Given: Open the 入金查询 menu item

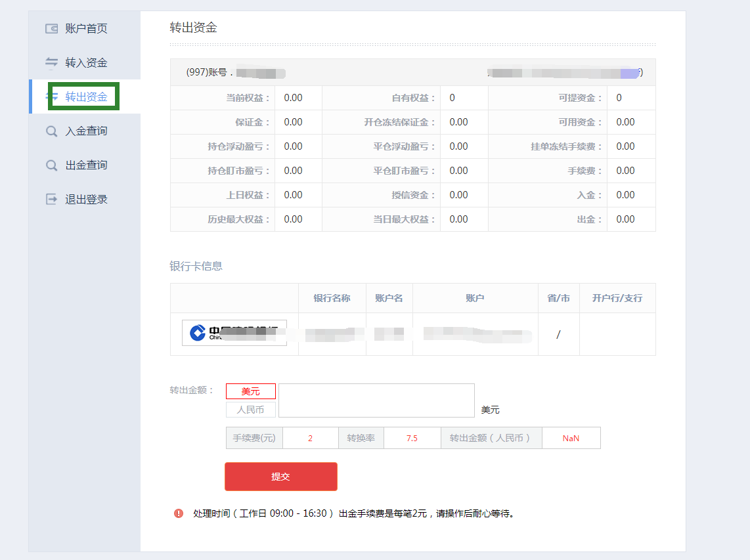Looking at the screenshot, I should [x=86, y=131].
